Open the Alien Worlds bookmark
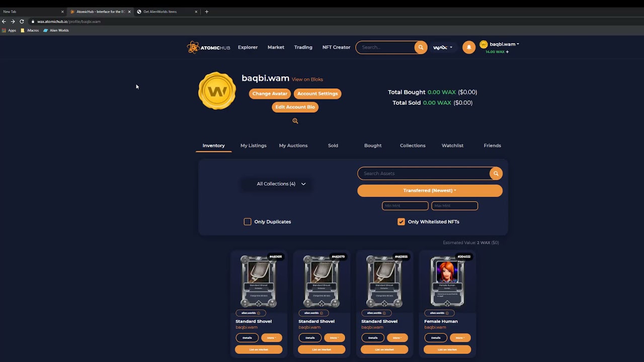The height and width of the screenshot is (362, 644). 56,30
